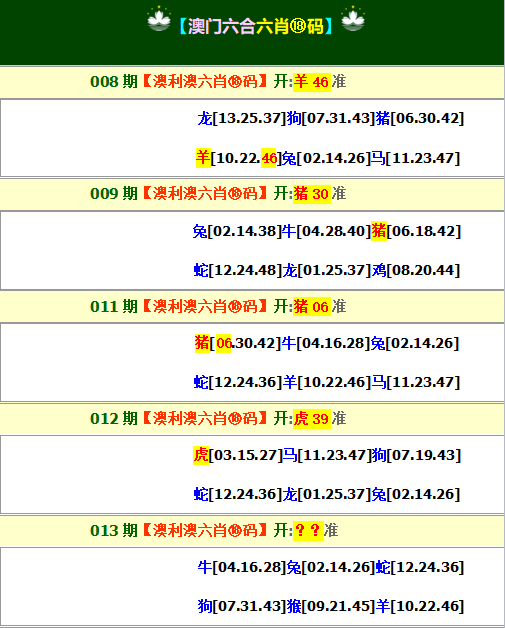Click 兔[02.14.26] in period 011
Image resolution: width=505 pixels, height=628 pixels.
pyautogui.click(x=415, y=343)
